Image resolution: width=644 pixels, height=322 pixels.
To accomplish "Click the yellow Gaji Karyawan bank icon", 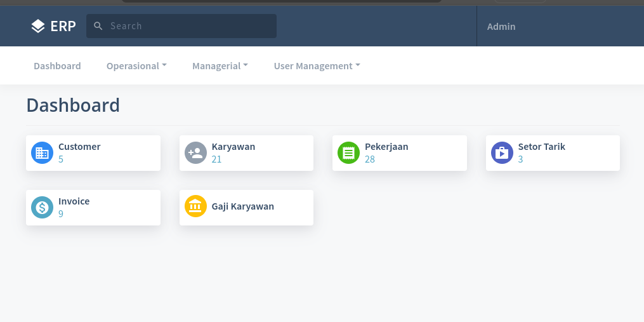I will pos(195,206).
